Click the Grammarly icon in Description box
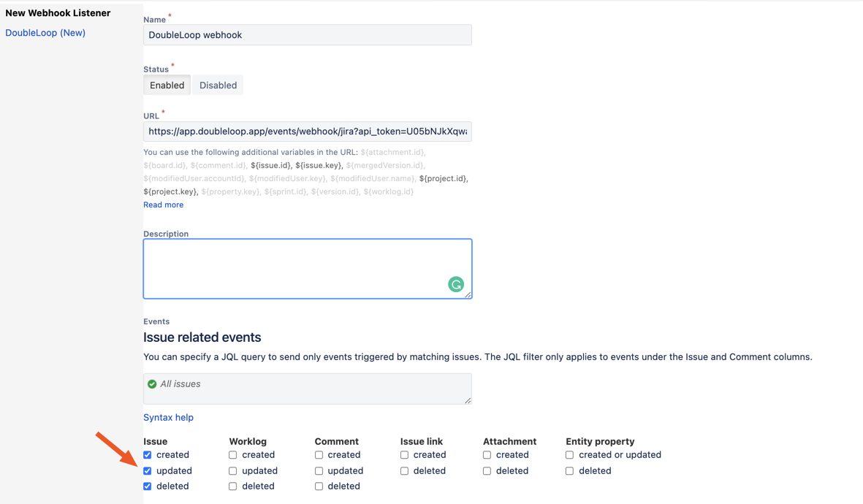This screenshot has height=504, width=863. pyautogui.click(x=456, y=284)
